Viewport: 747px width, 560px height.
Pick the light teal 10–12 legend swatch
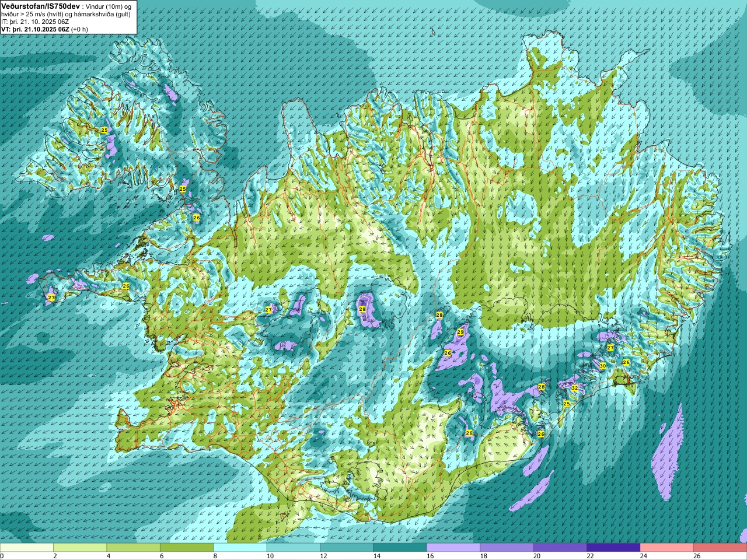pyautogui.click(x=294, y=548)
